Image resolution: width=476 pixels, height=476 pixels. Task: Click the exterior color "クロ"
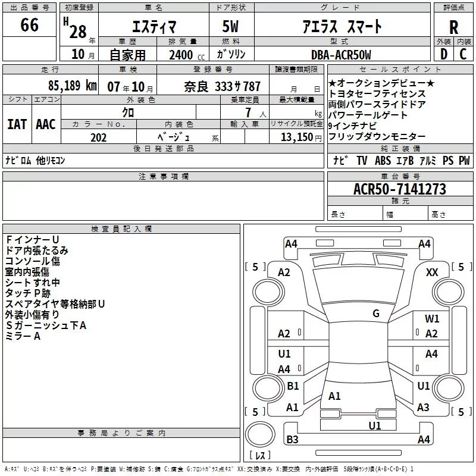(128, 112)
